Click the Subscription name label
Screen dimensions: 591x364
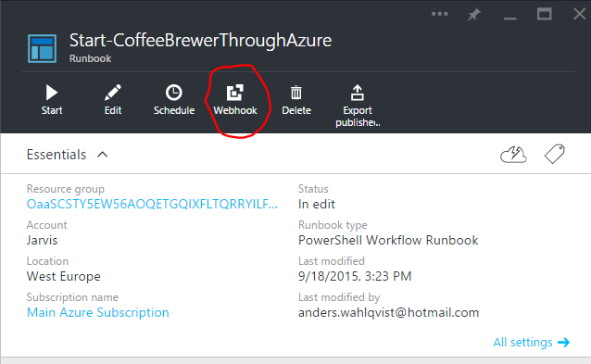point(72,297)
